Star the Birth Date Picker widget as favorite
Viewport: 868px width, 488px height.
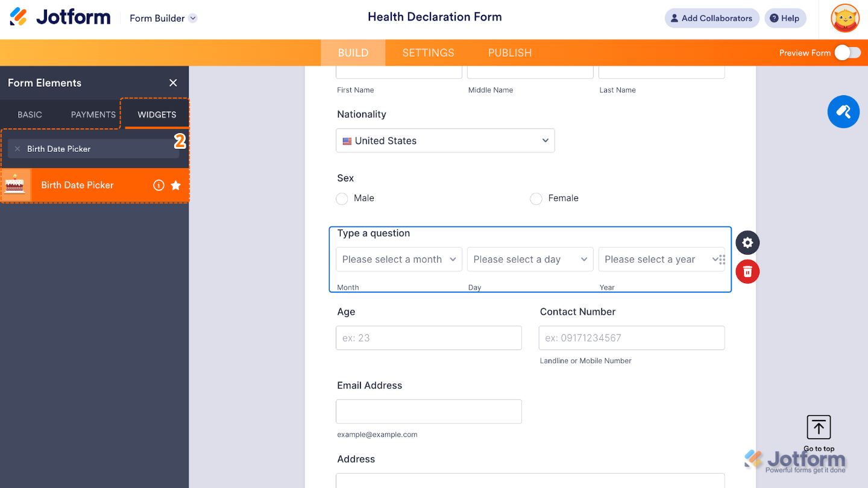click(177, 185)
